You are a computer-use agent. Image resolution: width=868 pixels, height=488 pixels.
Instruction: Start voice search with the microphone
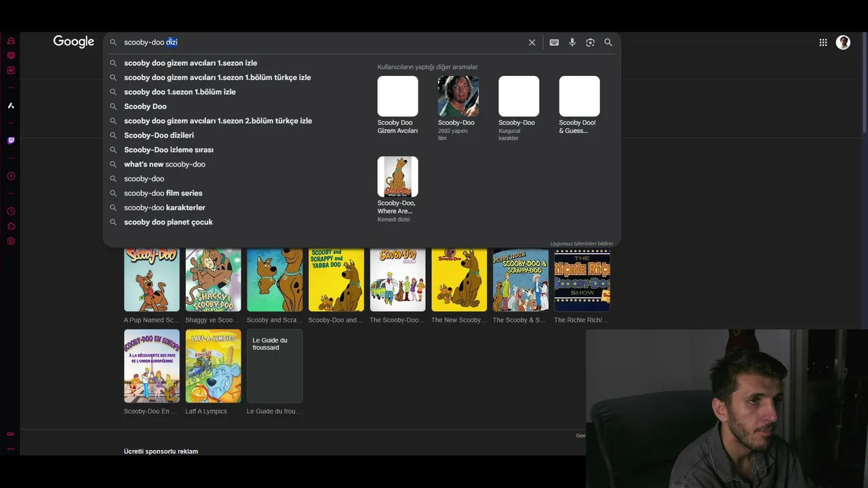572,42
